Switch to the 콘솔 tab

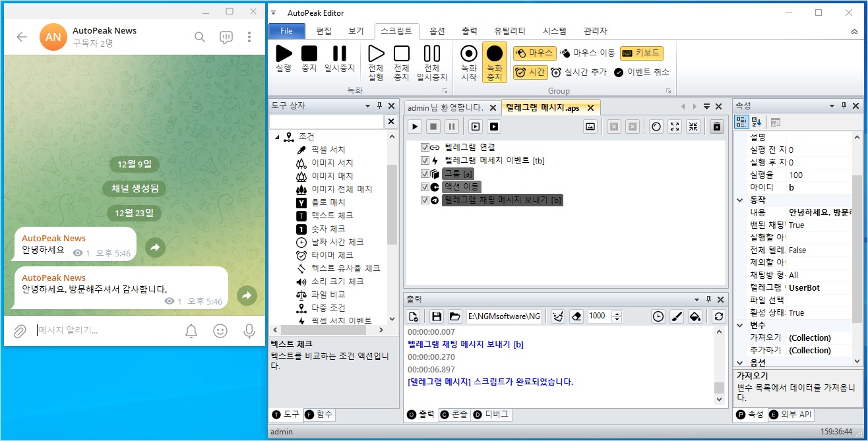click(454, 415)
